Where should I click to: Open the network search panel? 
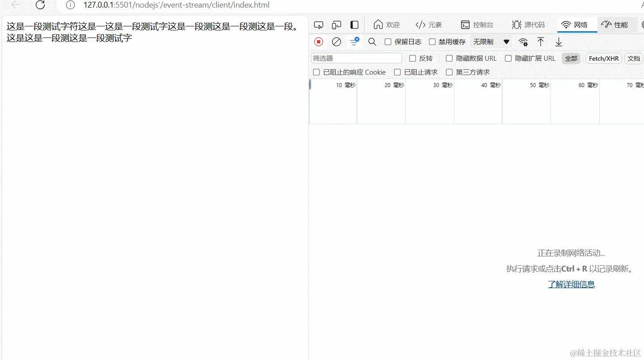(x=372, y=42)
